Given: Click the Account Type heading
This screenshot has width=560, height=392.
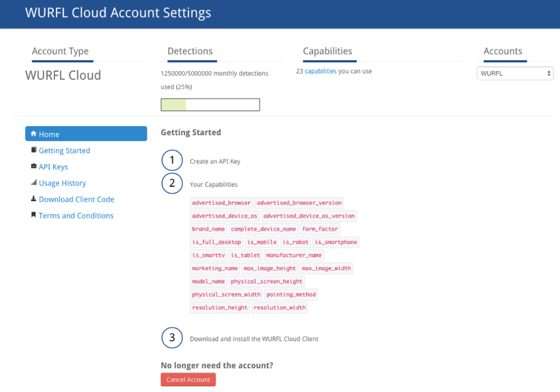Looking at the screenshot, I should [x=60, y=51].
